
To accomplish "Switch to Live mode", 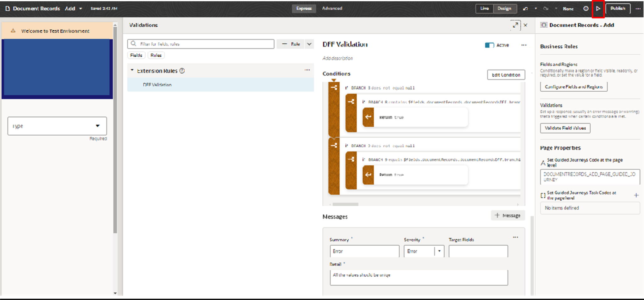I will click(484, 8).
